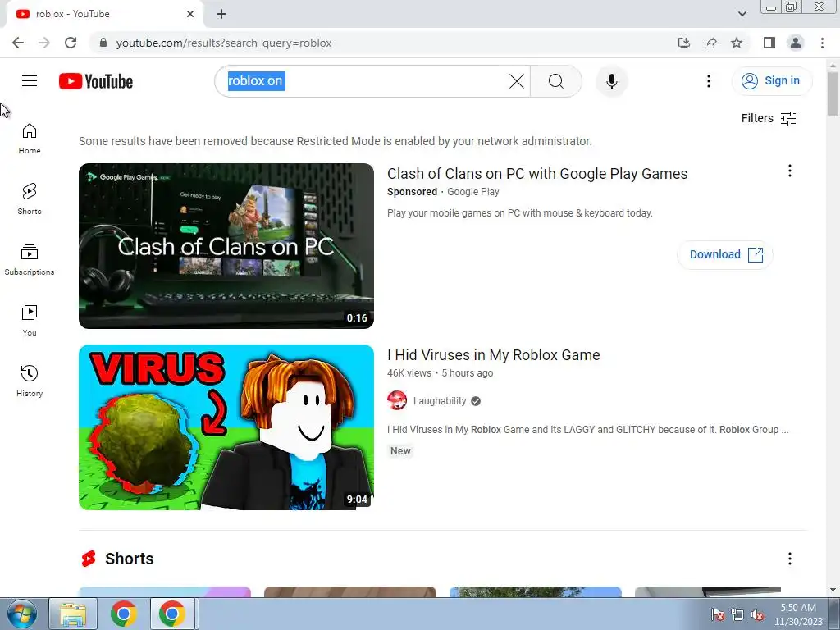Close the roblox - YouTube tab
840x630 pixels.
pyautogui.click(x=190, y=14)
